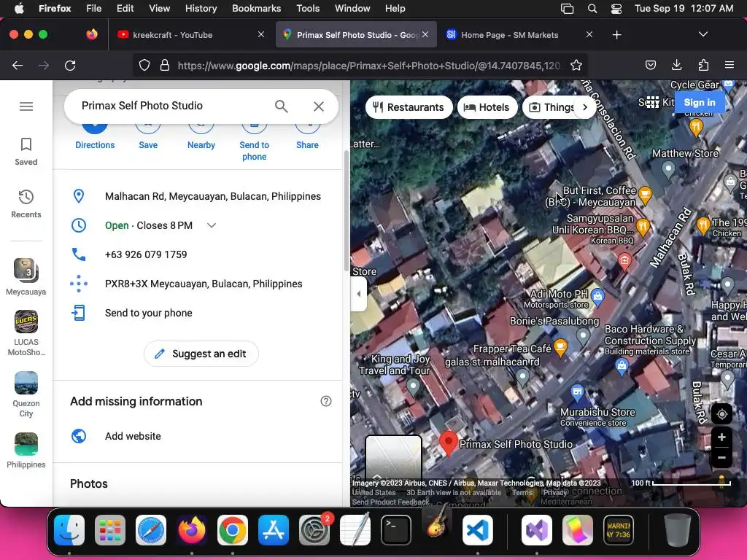This screenshot has width=747, height=560.
Task: Click Samgyupsalan Unli Korean BBQ marker
Action: click(642, 227)
